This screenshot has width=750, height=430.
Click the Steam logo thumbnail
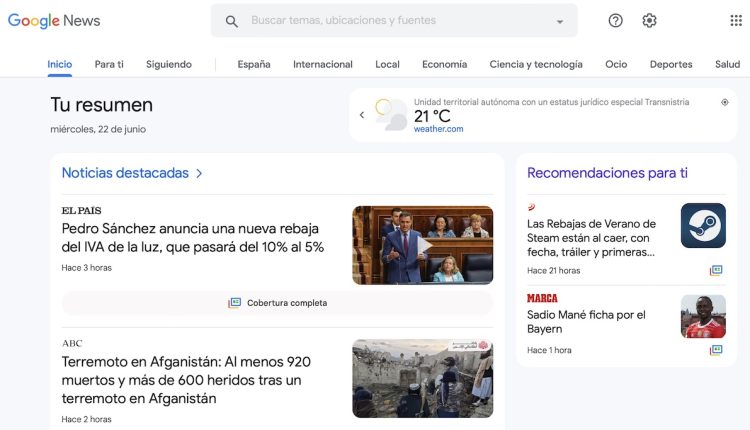(x=703, y=225)
